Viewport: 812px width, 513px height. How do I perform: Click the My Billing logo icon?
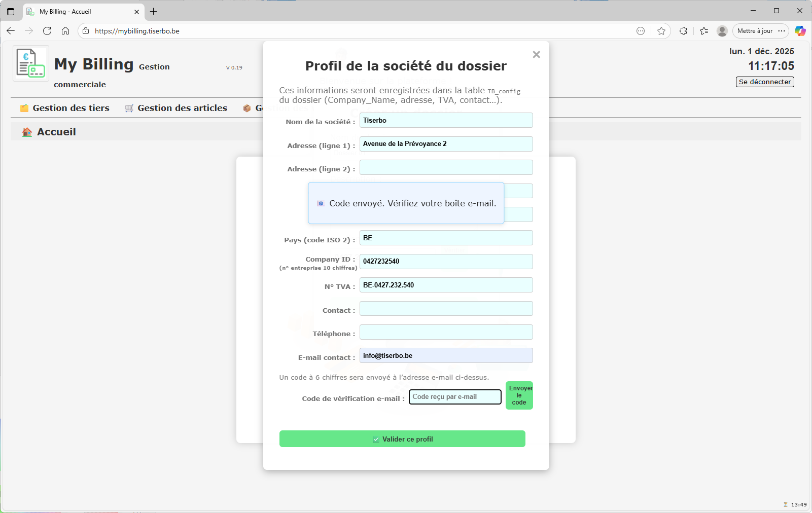tap(30, 63)
